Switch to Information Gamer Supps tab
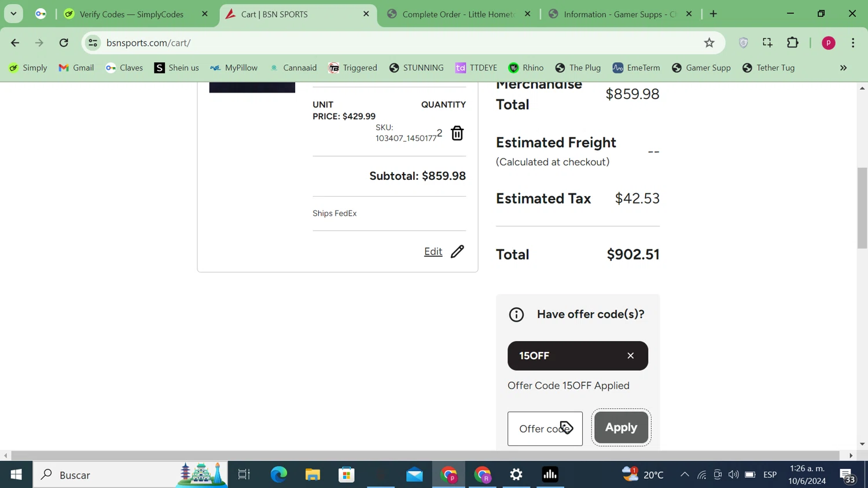 point(620,14)
